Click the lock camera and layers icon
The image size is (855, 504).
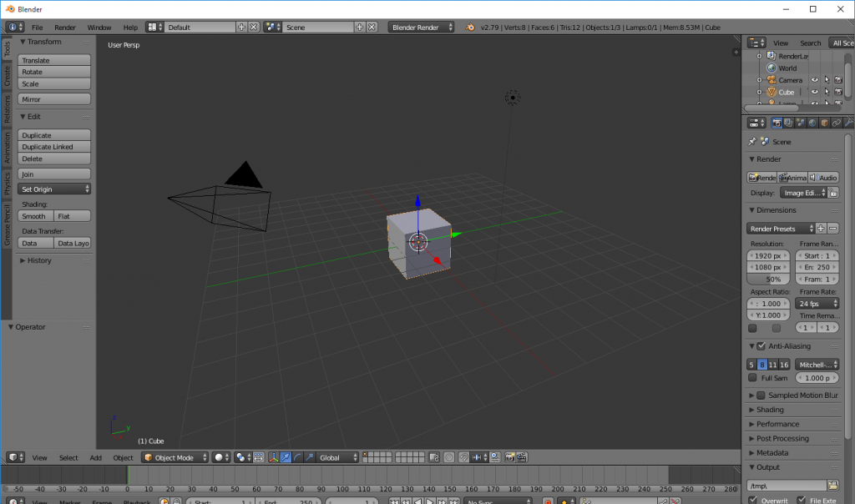pyautogui.click(x=434, y=457)
